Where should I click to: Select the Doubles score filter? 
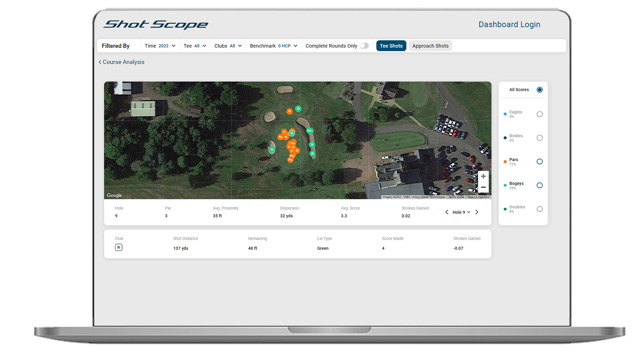(539, 209)
